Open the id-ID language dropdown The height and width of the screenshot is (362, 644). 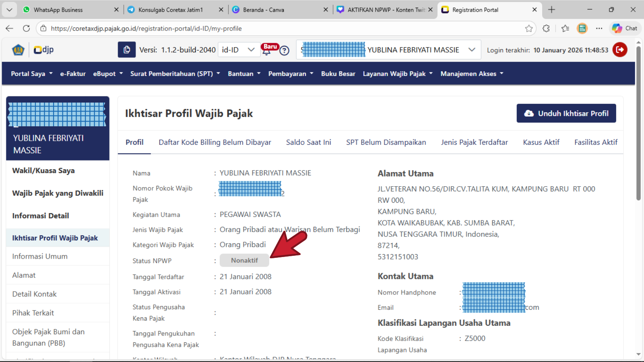[239, 50]
